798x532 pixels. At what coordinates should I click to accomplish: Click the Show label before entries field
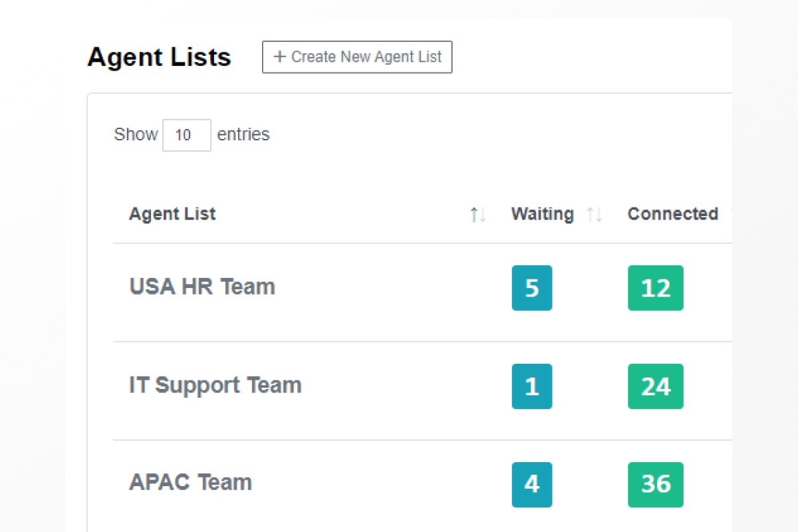pyautogui.click(x=136, y=134)
